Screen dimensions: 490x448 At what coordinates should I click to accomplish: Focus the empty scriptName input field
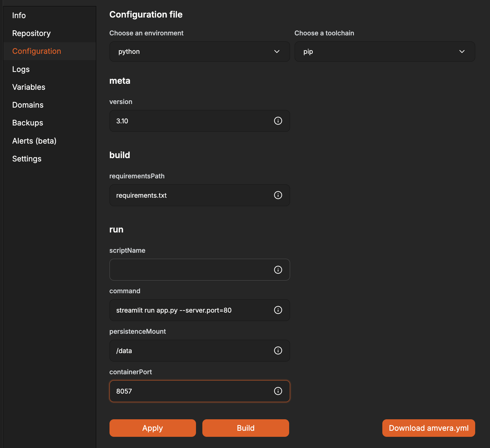pos(200,270)
